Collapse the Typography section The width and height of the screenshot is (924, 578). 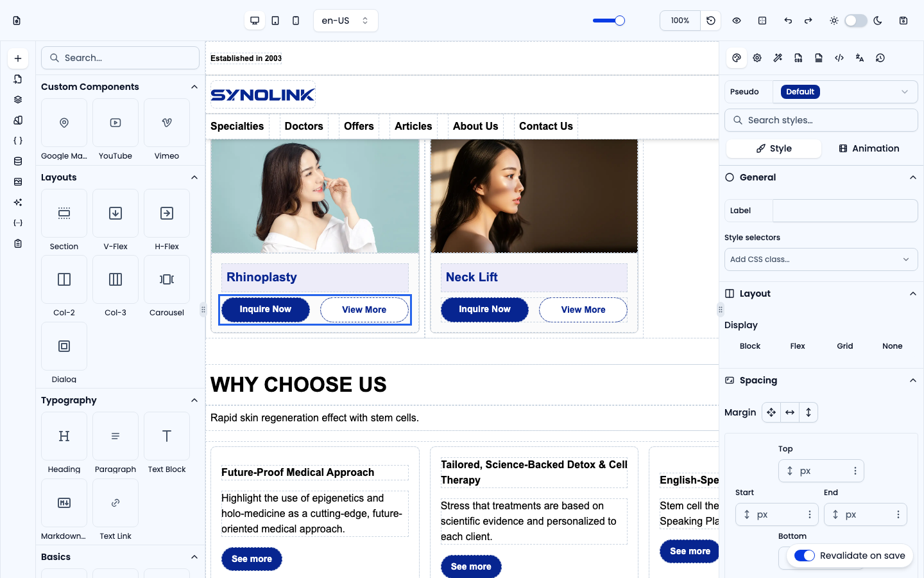pyautogui.click(x=194, y=400)
